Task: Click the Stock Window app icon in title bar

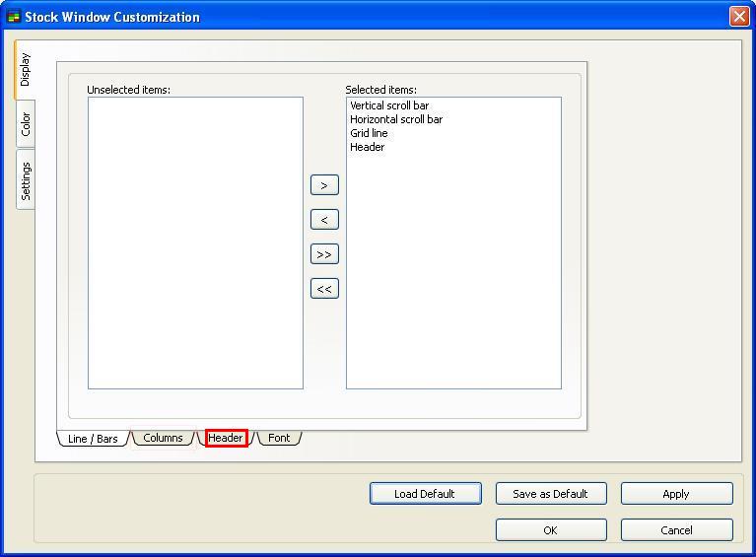Action: click(x=14, y=17)
